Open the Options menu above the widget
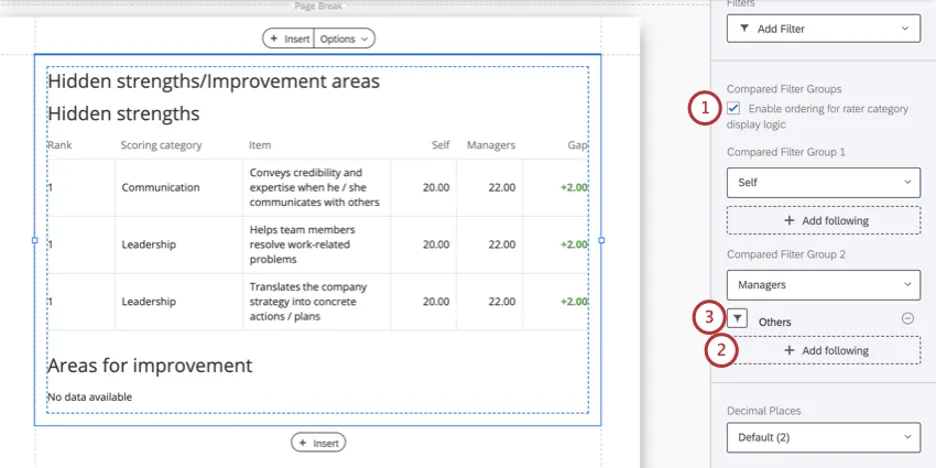Viewport: 936px width, 468px height. pyautogui.click(x=344, y=39)
